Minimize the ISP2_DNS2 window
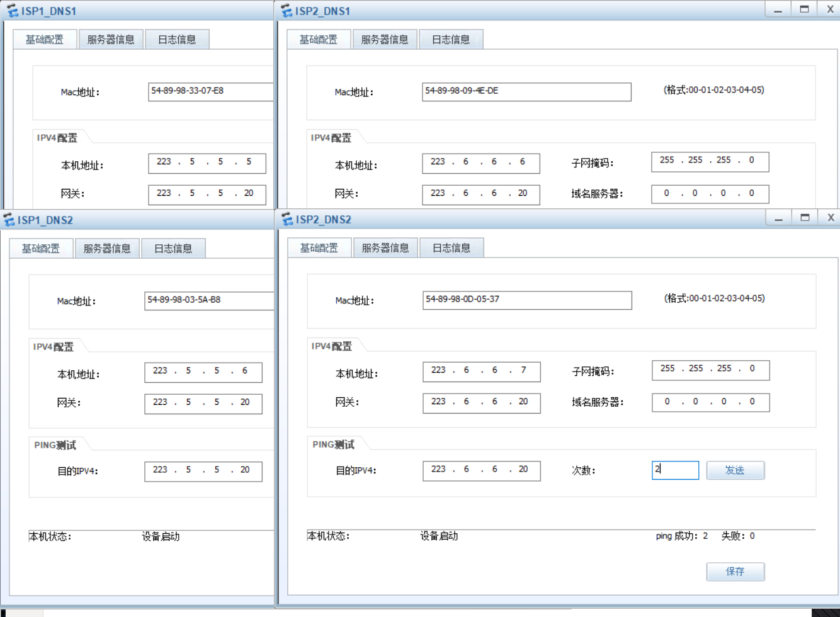 coord(779,217)
